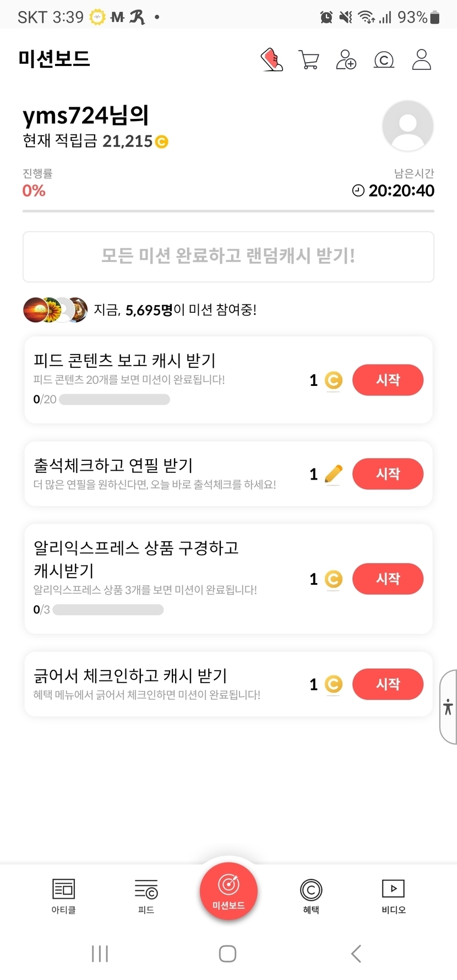Go to the 비디오 tab

[393, 896]
